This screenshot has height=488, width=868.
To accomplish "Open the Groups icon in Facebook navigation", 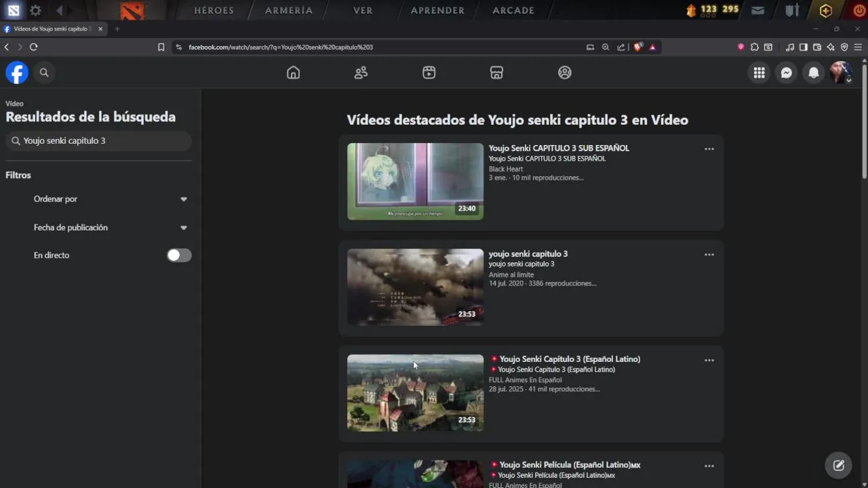I will (x=564, y=73).
